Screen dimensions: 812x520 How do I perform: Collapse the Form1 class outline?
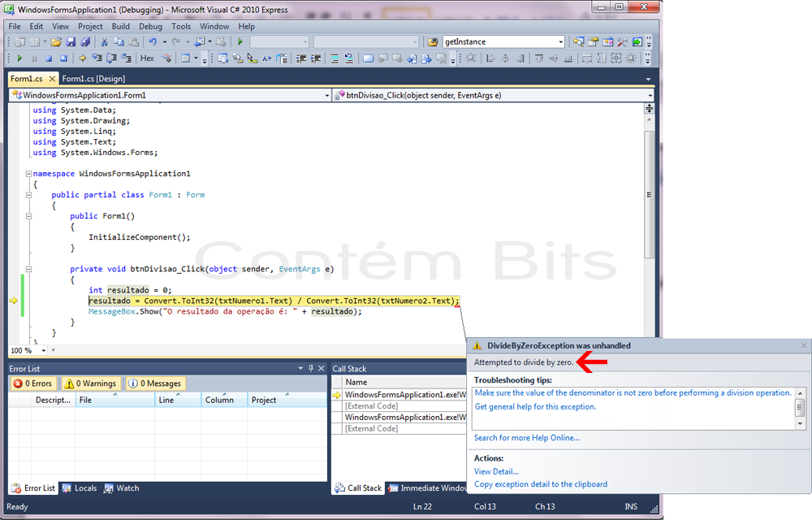tap(29, 195)
